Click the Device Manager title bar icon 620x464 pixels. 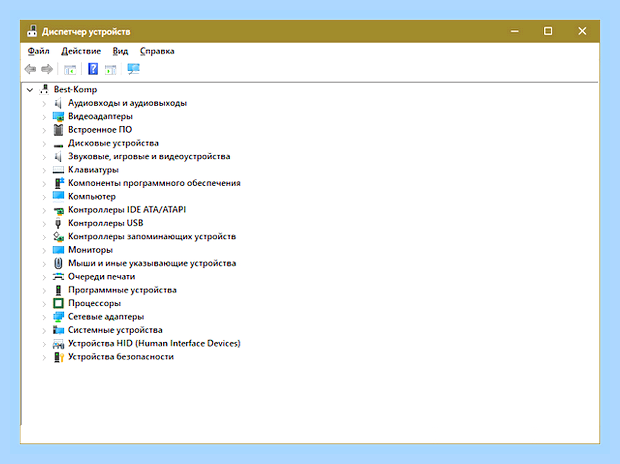point(32,31)
